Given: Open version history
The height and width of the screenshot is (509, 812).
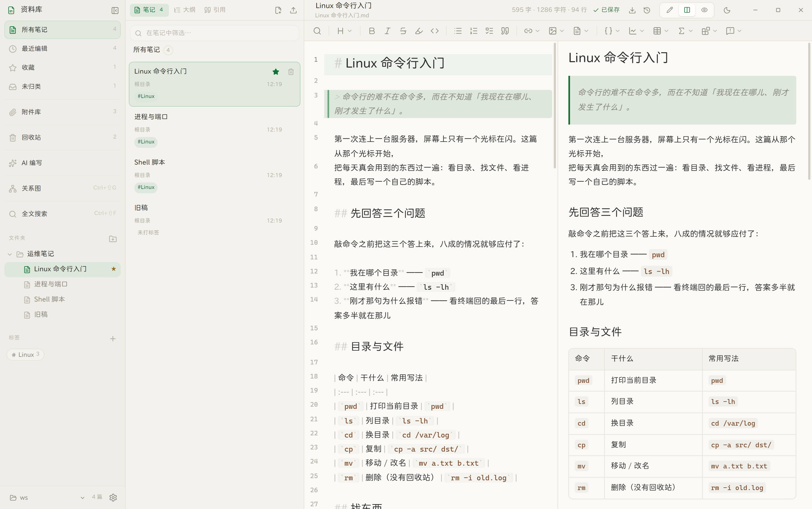Looking at the screenshot, I should click(x=647, y=11).
